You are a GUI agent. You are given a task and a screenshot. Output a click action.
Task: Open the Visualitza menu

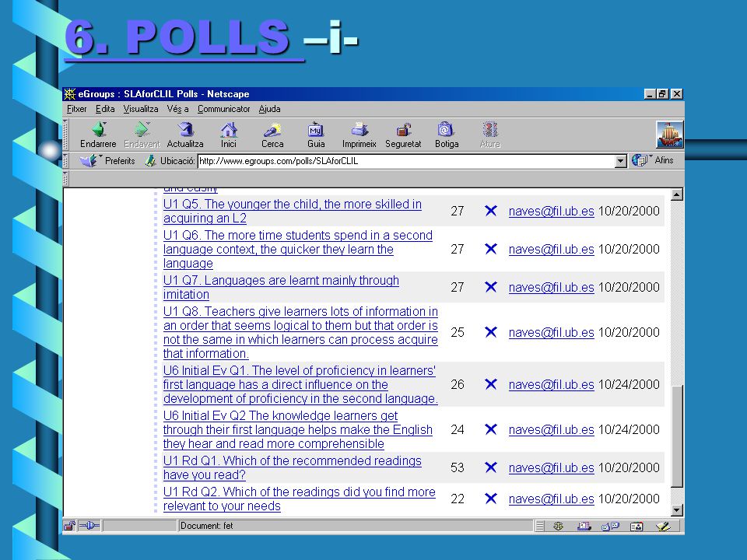(141, 109)
